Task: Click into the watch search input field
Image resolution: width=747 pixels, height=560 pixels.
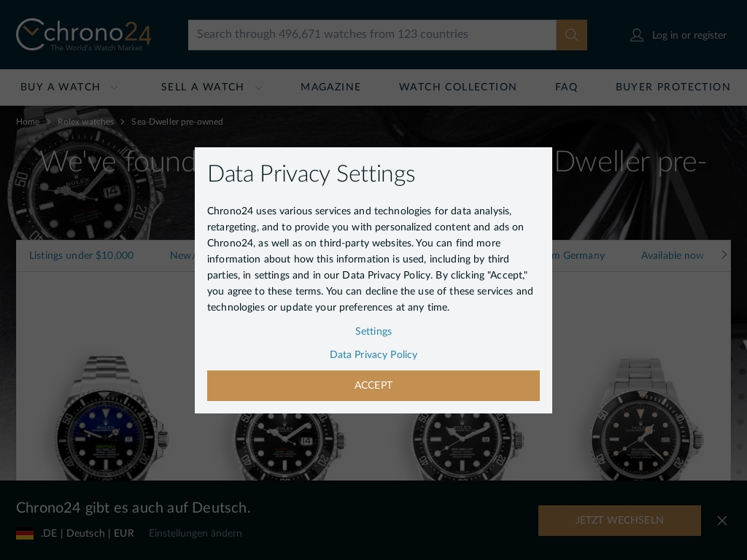Action: point(372,34)
